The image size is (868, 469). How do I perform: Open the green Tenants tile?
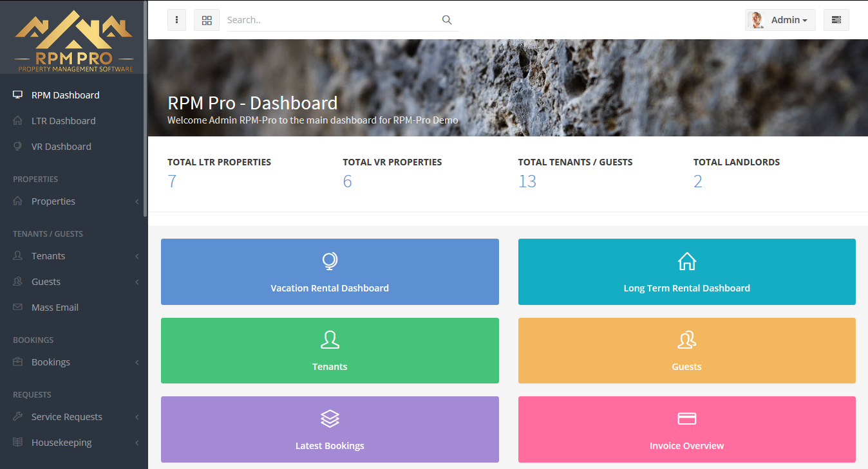click(330, 351)
